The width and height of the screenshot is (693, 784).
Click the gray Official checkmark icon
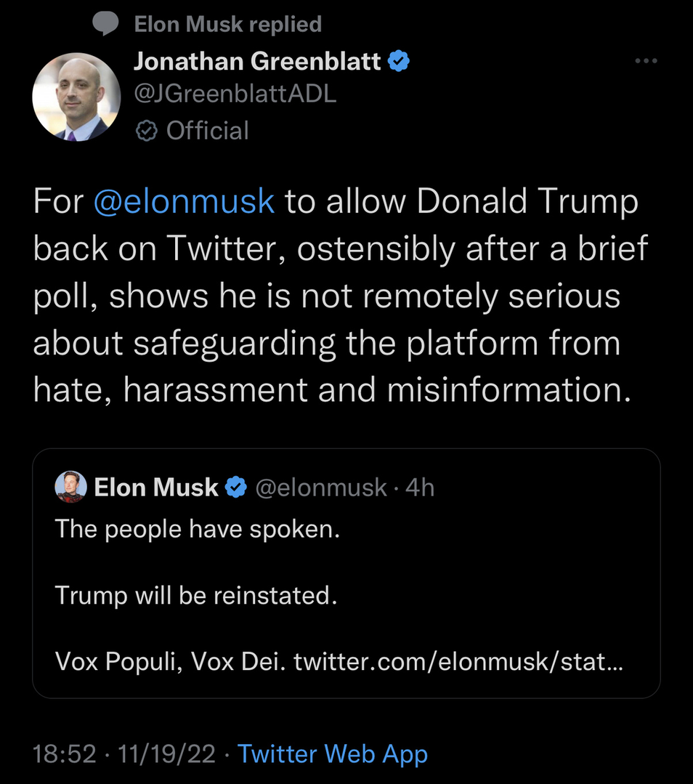coord(146,131)
